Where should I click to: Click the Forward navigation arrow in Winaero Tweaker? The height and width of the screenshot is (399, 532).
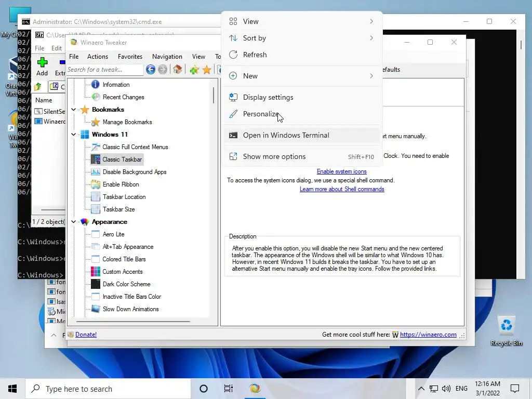163,70
